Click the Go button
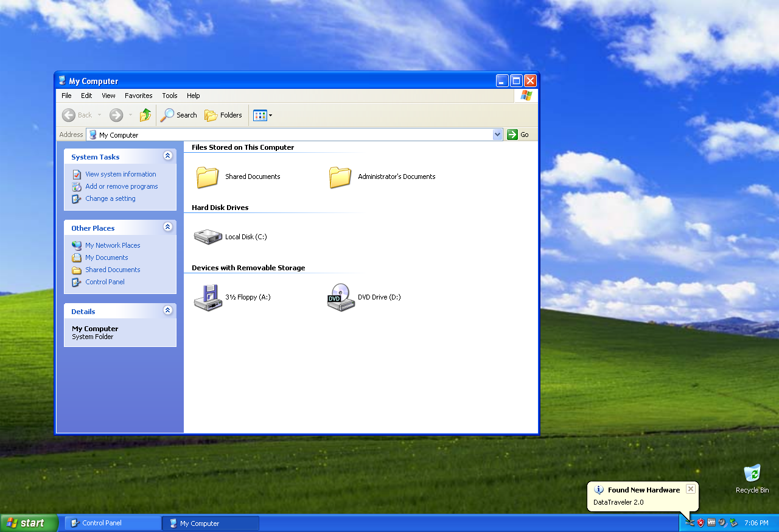 click(x=519, y=135)
